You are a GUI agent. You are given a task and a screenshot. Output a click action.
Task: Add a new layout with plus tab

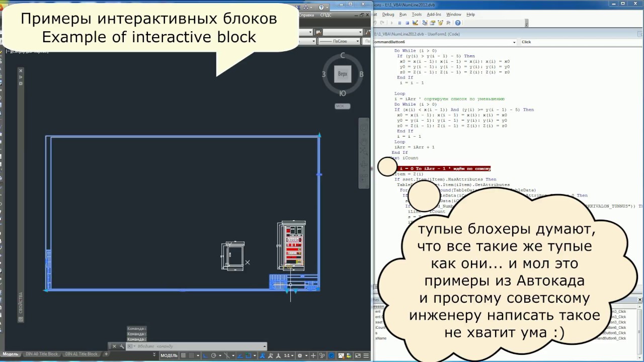(106, 354)
